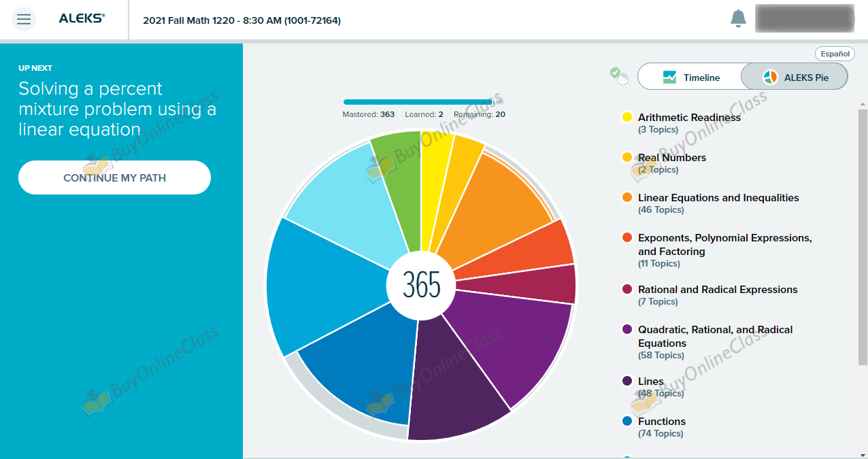The image size is (868, 459).
Task: Expand Linear Equations and Inequalities category
Action: coord(718,198)
